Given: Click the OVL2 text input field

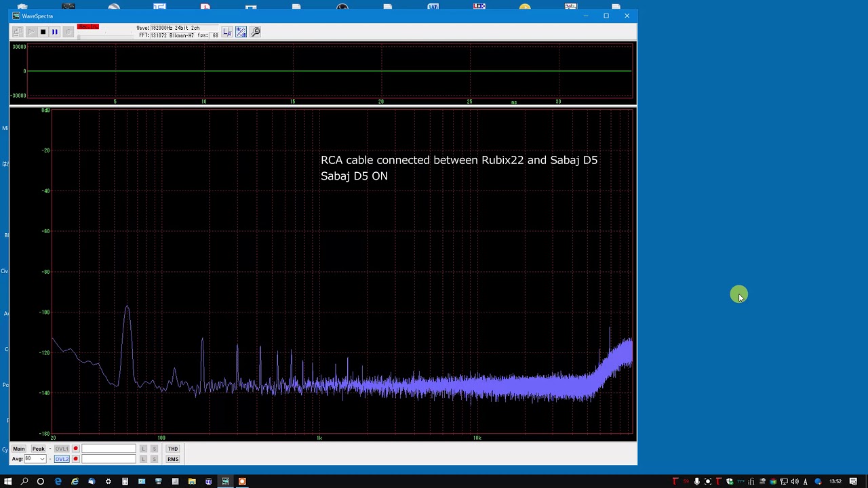Looking at the screenshot, I should pos(108,459).
